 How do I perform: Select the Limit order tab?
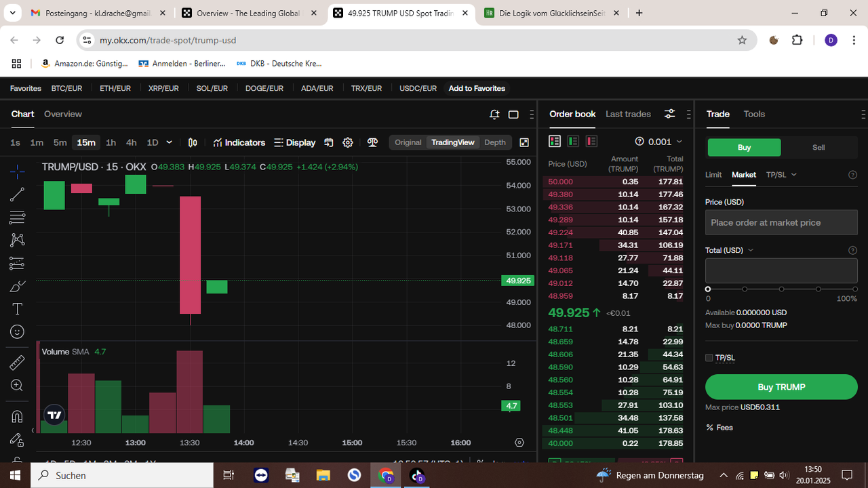[713, 175]
